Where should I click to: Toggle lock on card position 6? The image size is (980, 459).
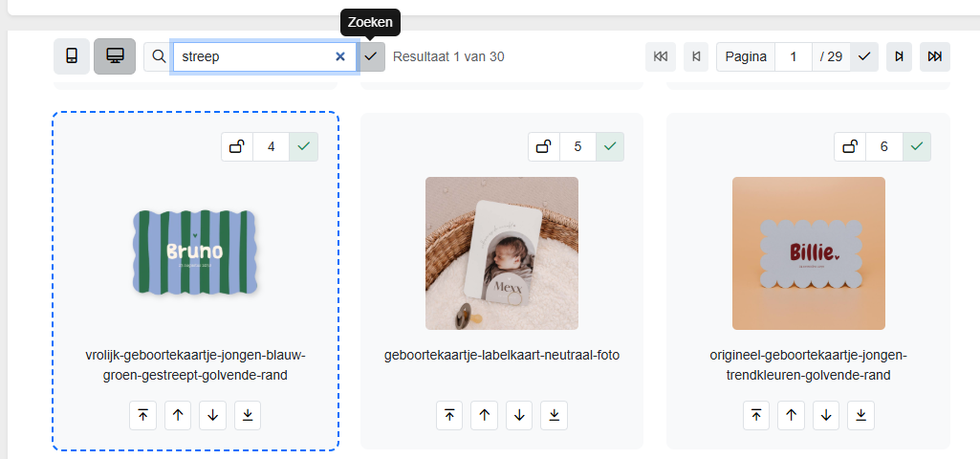(850, 147)
